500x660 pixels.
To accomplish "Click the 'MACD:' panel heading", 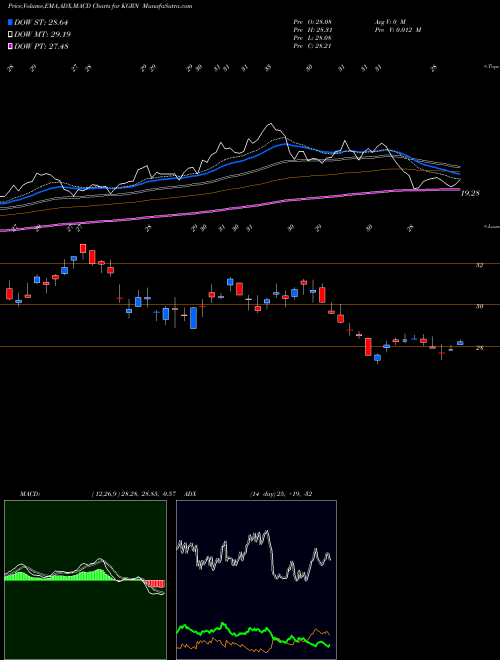I will [x=29, y=494].
